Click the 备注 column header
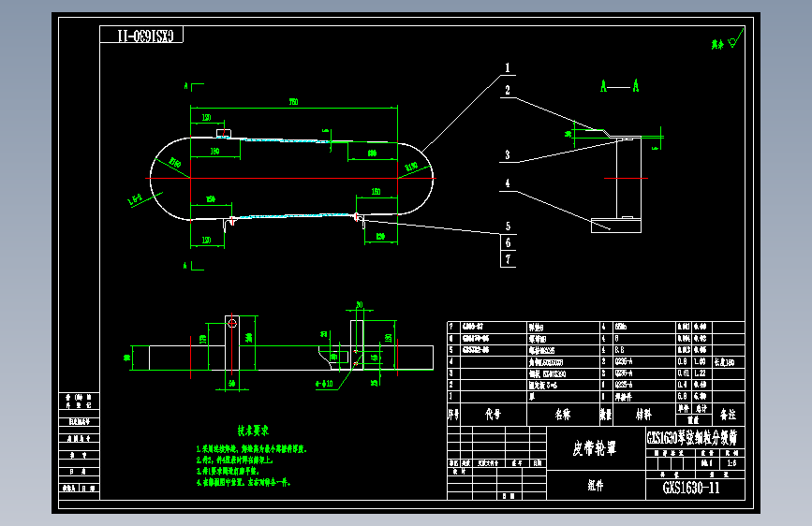 (x=728, y=415)
